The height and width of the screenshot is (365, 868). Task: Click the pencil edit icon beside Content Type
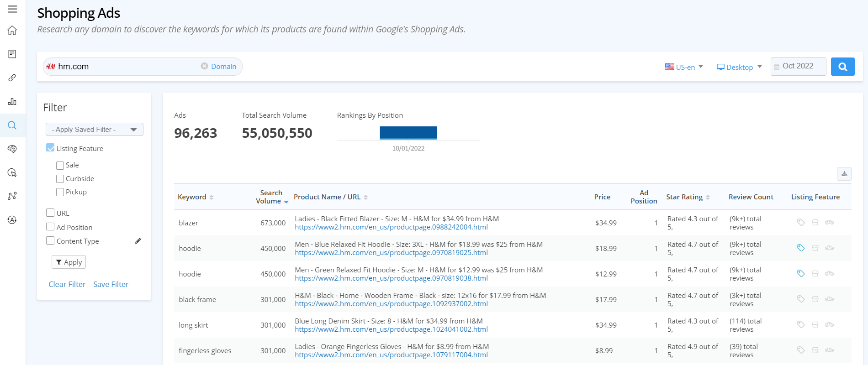click(x=138, y=241)
